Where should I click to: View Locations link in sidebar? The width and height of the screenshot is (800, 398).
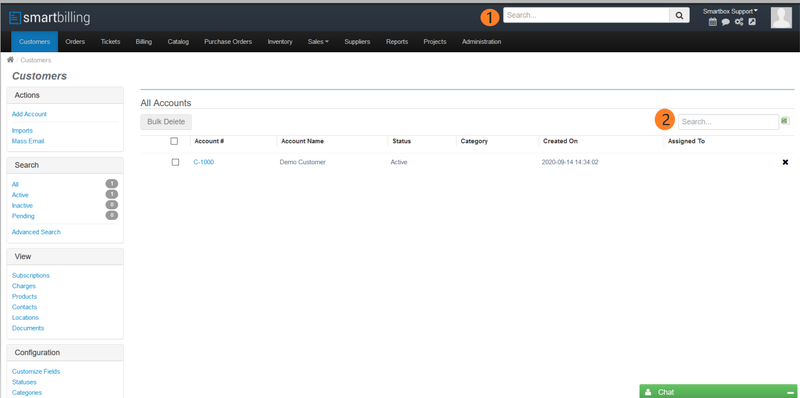(x=26, y=317)
